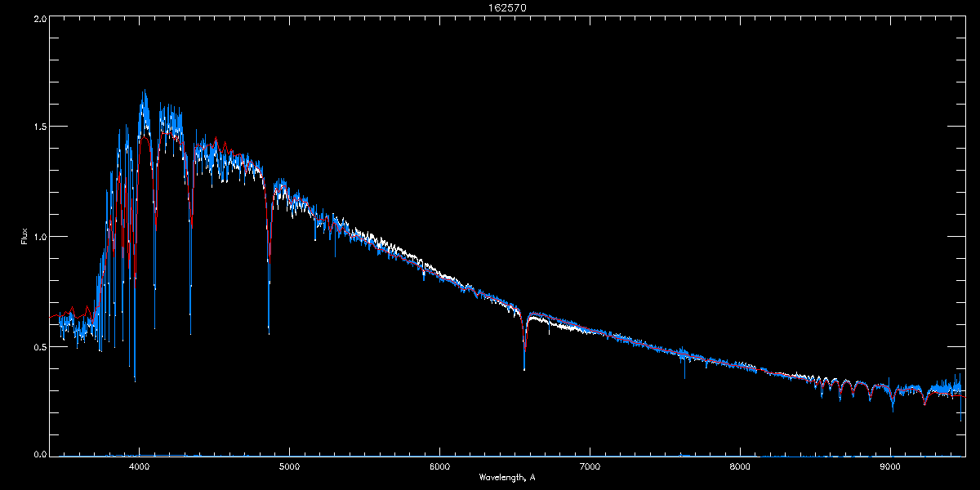Select the Wavelength, A axis label
Viewport: 980px width, 490px height.
507,477
